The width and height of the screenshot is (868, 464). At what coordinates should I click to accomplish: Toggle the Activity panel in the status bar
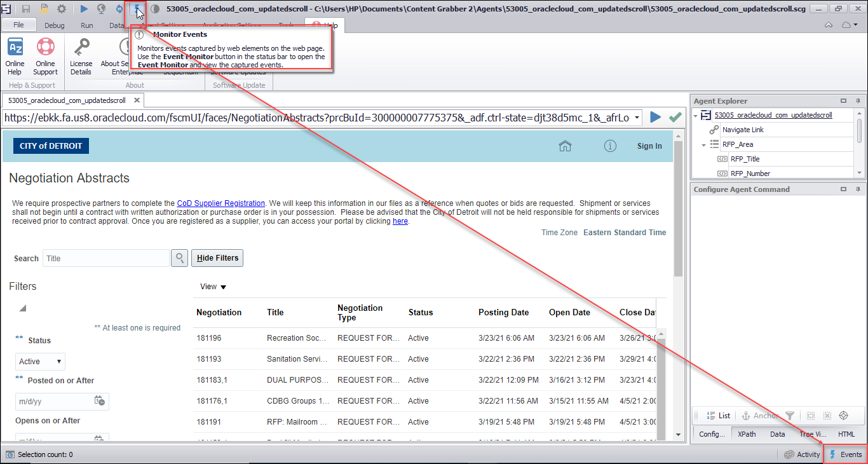tap(803, 454)
